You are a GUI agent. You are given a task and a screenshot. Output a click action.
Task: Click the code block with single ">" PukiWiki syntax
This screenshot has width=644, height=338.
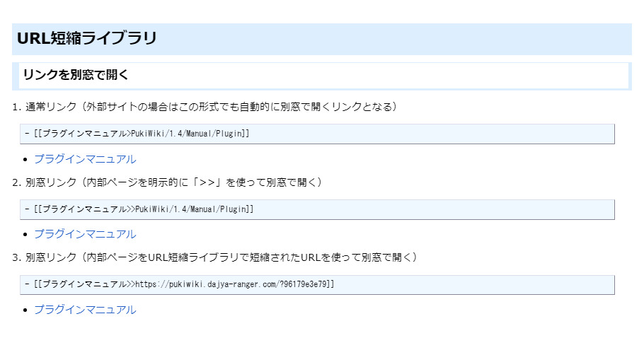[x=318, y=134]
